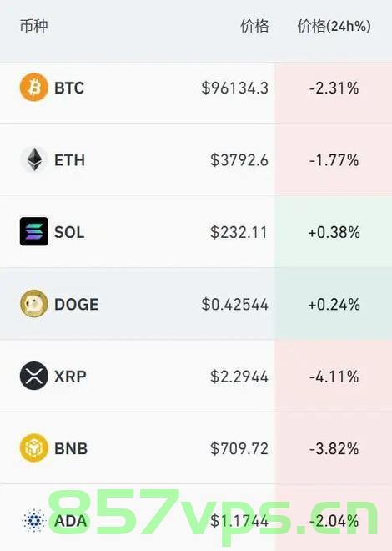Viewport: 392px width, 551px height.
Task: Select the ETH price $3792.6
Action: 239,160
